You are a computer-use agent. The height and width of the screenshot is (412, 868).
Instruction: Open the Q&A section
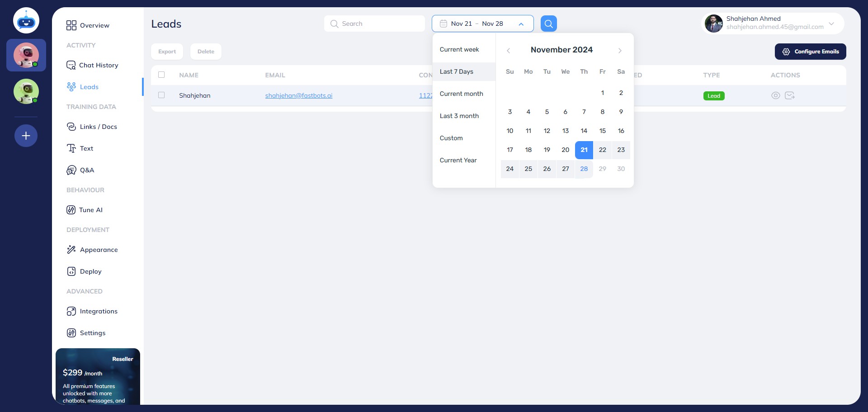(86, 170)
